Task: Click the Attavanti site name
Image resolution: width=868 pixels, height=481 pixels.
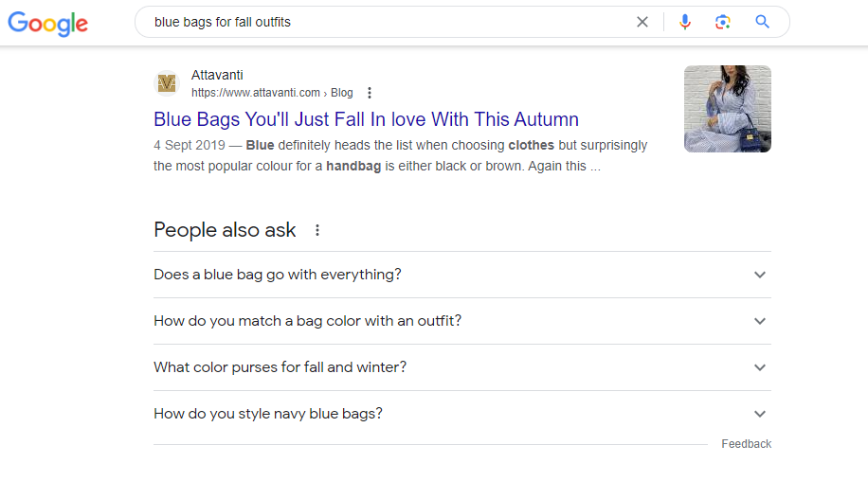Action: pos(217,75)
